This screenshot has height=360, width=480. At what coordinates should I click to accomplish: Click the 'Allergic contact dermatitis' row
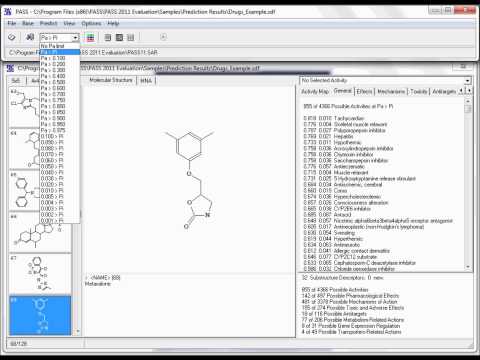[x=347, y=251]
